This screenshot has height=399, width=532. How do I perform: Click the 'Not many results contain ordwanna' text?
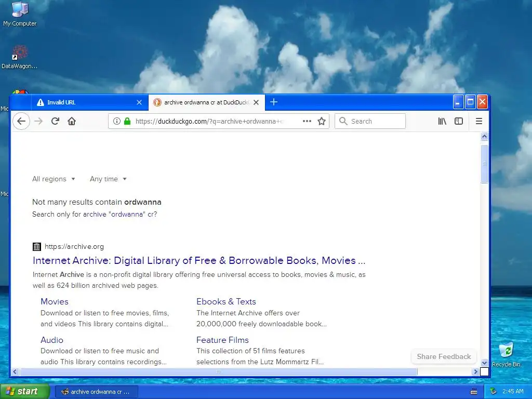pos(97,202)
